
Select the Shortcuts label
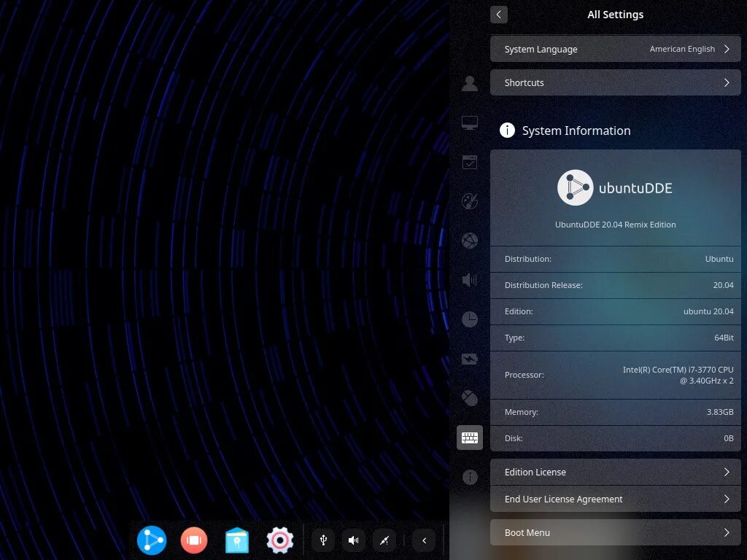click(x=524, y=82)
